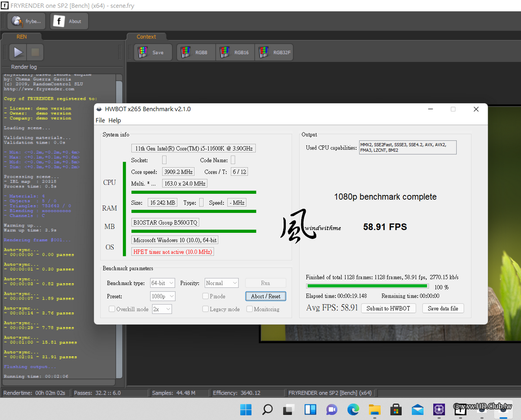Click Rendertime status bar entry
521x420 pixels.
[x=35, y=393]
